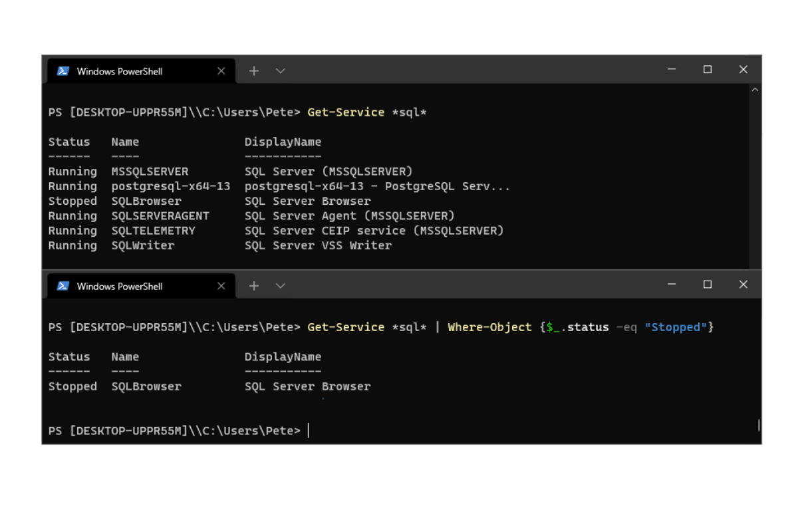The width and height of the screenshot is (798, 532).
Task: Close the lower terminal window
Action: [743, 285]
